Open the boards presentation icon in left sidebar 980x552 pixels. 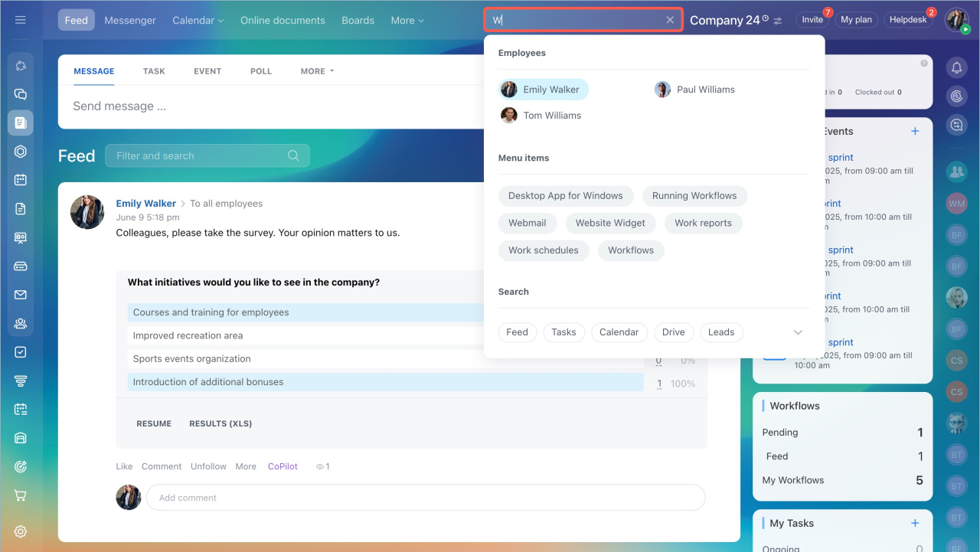pyautogui.click(x=21, y=237)
